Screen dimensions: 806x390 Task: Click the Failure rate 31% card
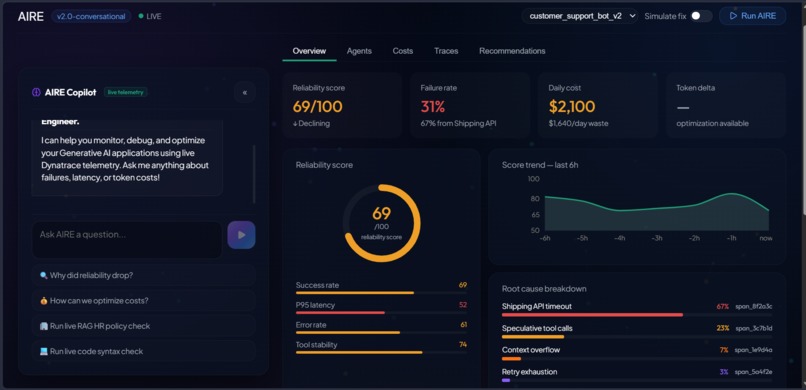pyautogui.click(x=470, y=105)
